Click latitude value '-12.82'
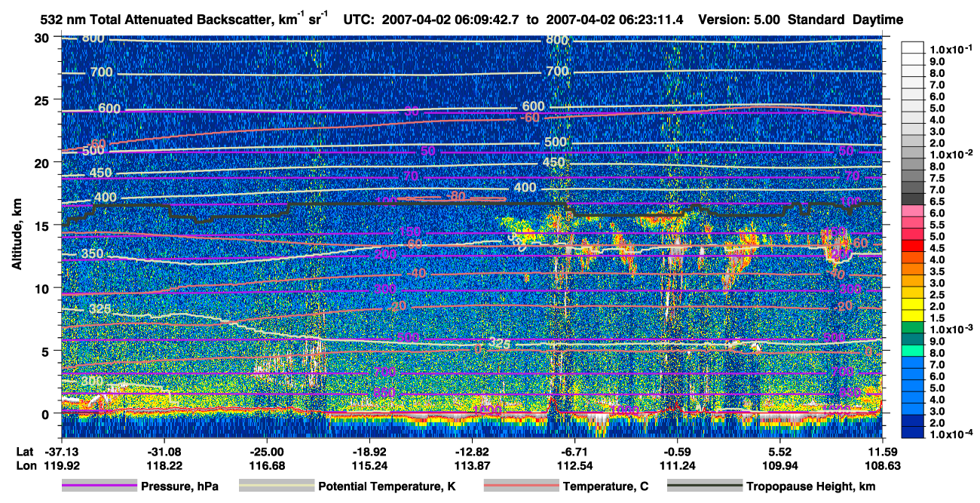 [472, 451]
